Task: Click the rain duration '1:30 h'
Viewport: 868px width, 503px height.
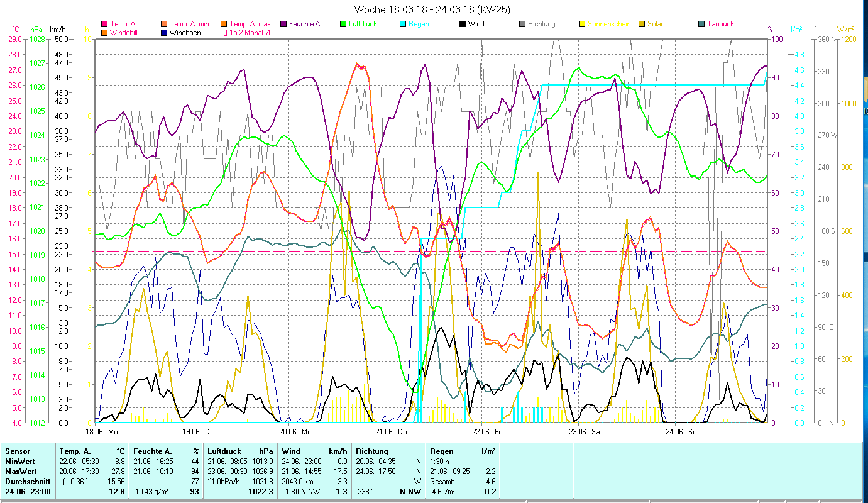Action: pyautogui.click(x=440, y=462)
